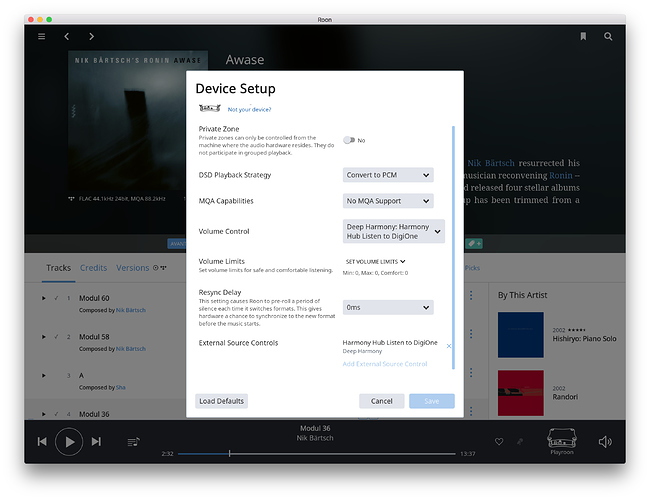
Task: Go forward with the right arrow
Action: [91, 37]
